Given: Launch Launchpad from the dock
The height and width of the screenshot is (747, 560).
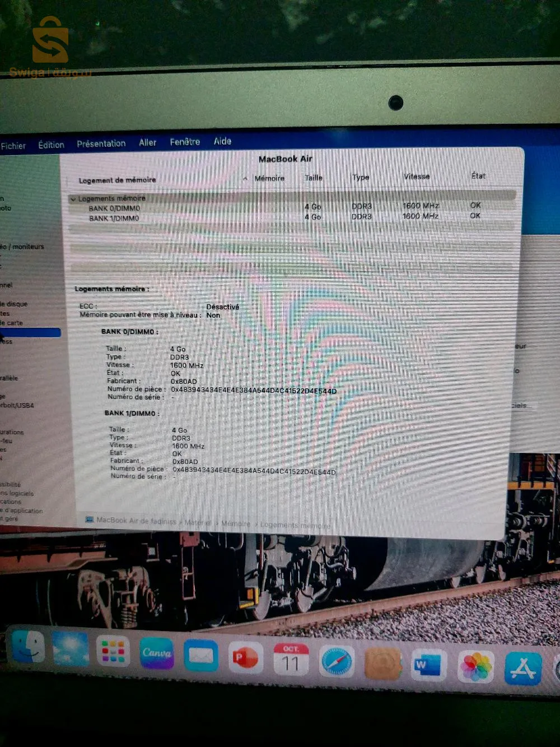Looking at the screenshot, I should point(113,651).
